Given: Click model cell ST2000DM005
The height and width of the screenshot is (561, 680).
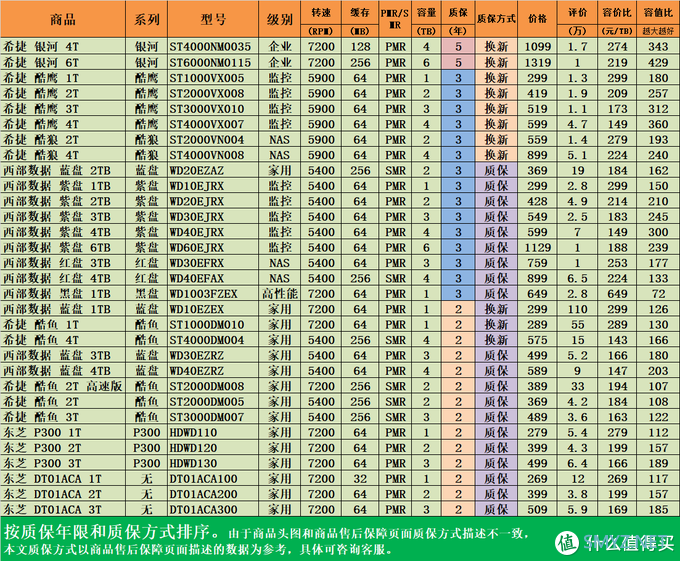Looking at the screenshot, I should pyautogui.click(x=207, y=401).
